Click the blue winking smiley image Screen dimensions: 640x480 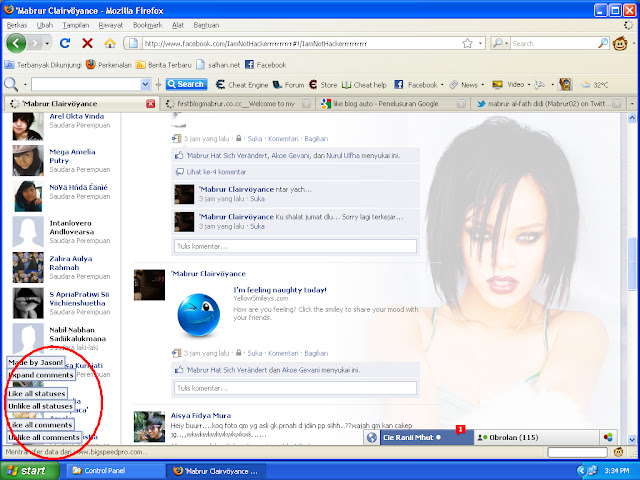tap(198, 315)
